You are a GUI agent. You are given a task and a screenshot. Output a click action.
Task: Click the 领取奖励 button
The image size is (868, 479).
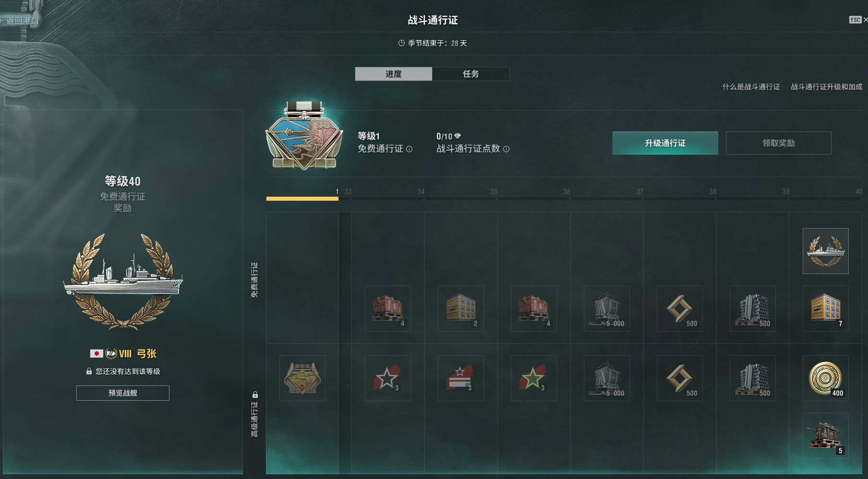click(x=778, y=143)
